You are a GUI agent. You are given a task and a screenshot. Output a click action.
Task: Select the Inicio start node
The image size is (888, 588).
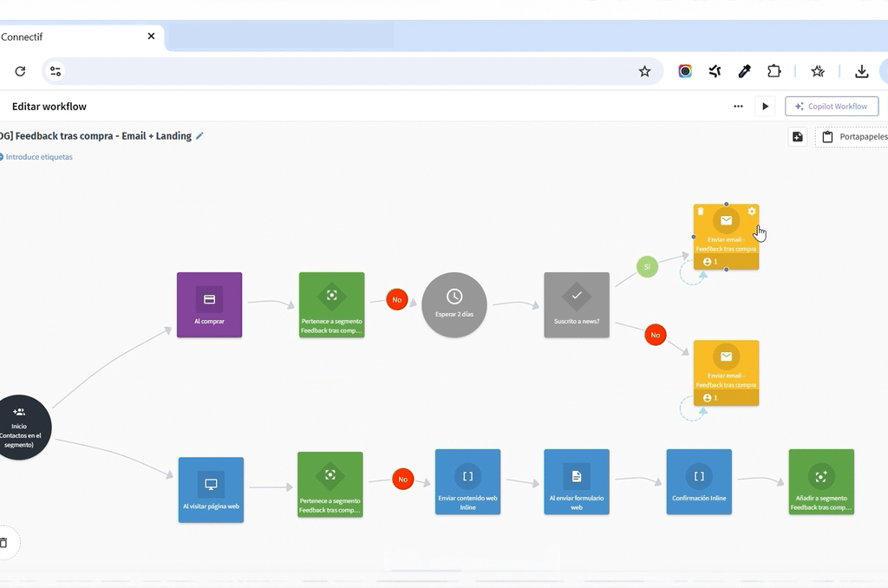[20, 427]
